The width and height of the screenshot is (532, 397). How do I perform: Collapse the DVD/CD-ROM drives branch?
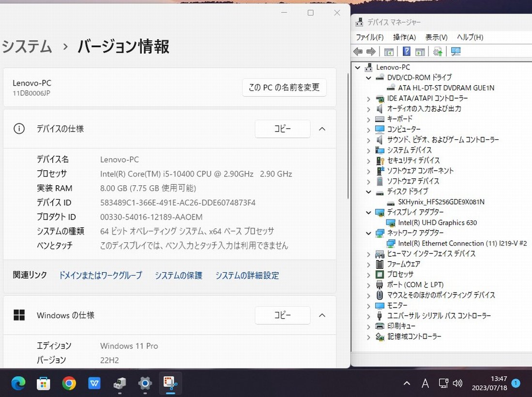[369, 77]
